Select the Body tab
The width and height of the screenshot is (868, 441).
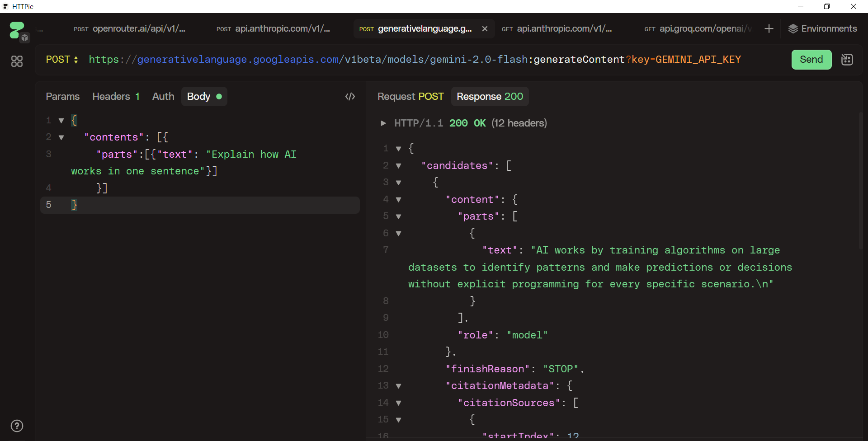(204, 97)
